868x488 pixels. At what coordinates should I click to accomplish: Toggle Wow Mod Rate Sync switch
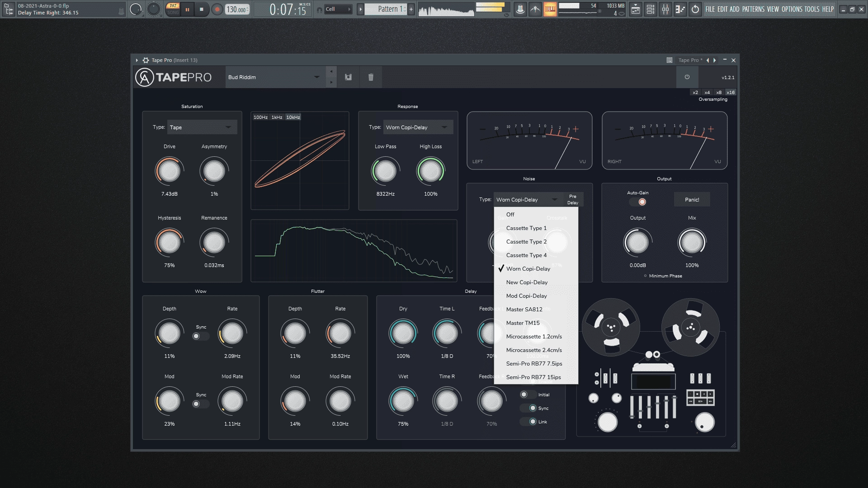point(201,404)
